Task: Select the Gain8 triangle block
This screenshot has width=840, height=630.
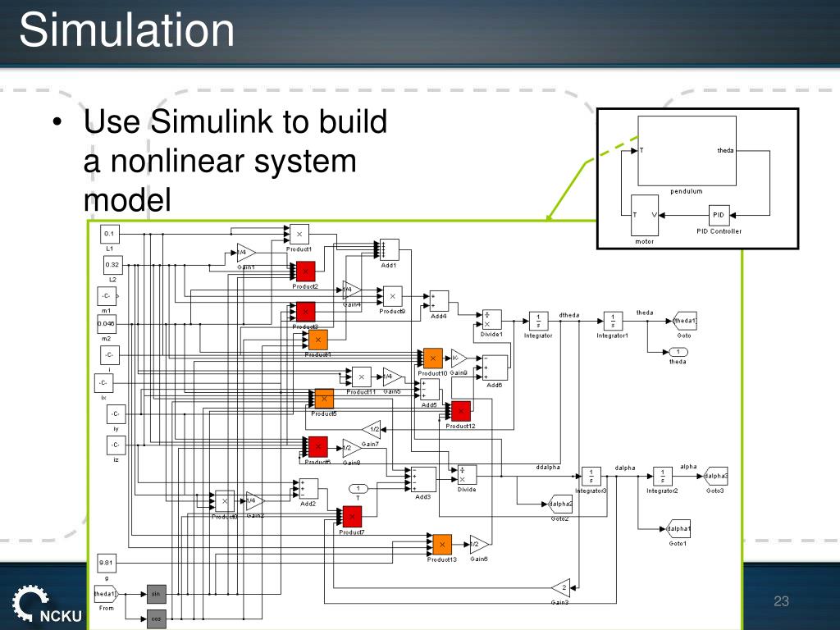Action: coord(351,448)
